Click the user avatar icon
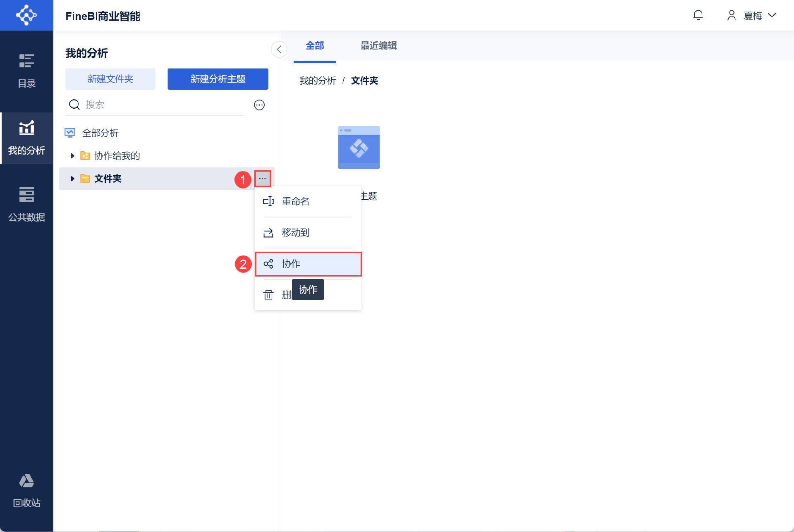 (x=731, y=15)
